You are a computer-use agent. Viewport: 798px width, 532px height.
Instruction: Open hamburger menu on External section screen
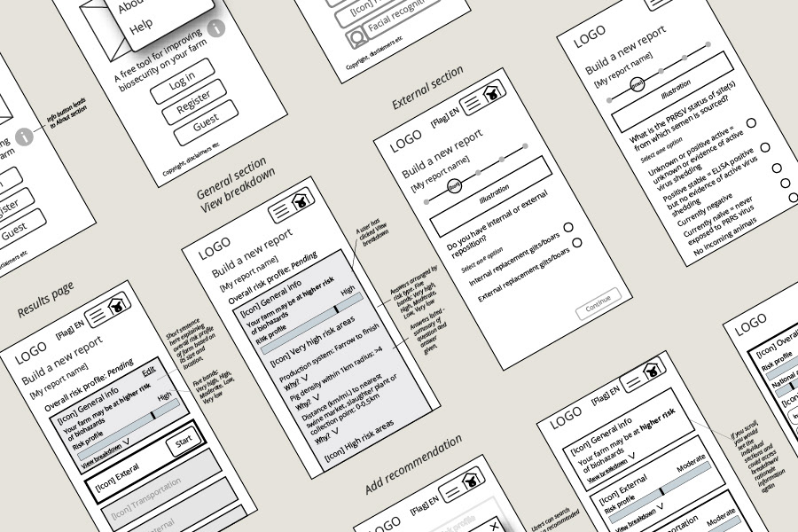click(473, 104)
